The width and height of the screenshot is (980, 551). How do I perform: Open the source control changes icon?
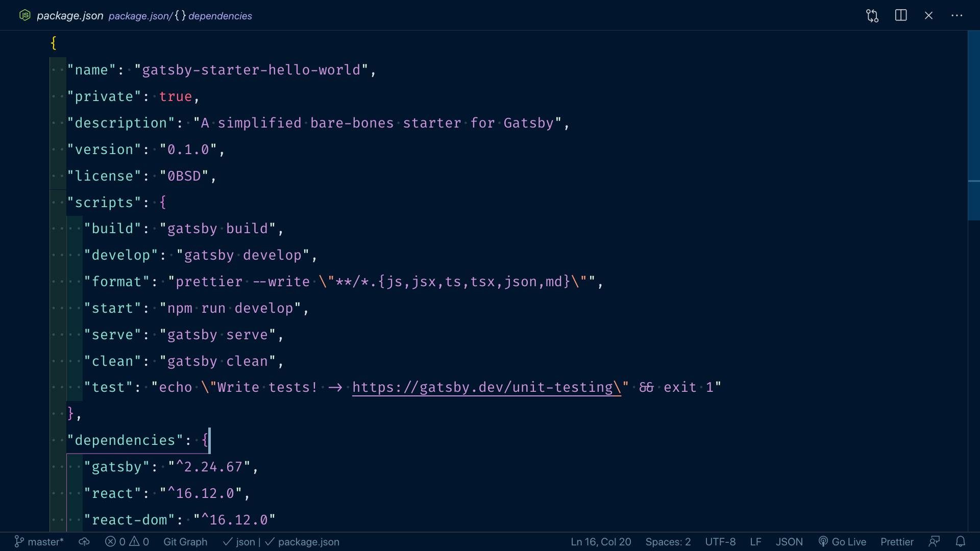(x=872, y=16)
